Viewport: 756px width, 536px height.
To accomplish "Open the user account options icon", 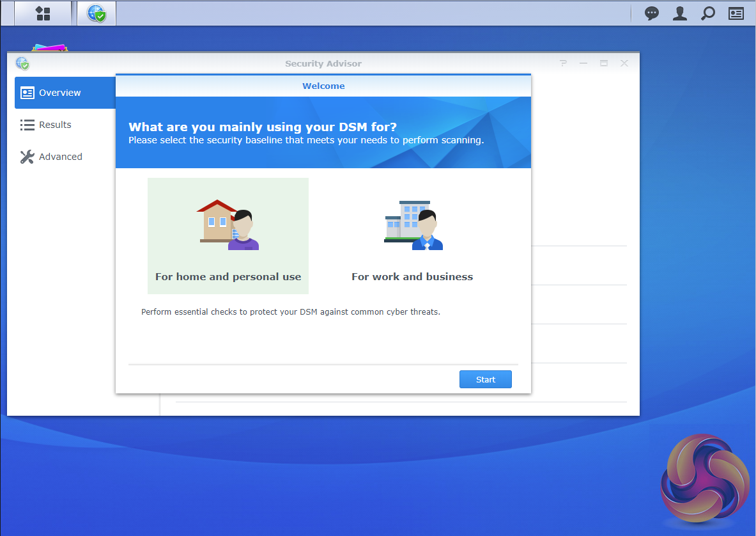I will [x=680, y=13].
